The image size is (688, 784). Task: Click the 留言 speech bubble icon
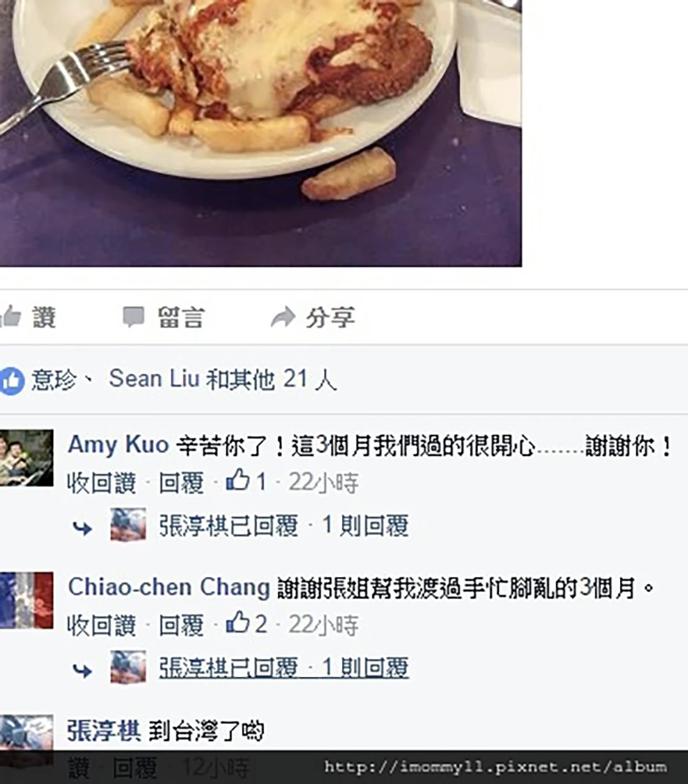coord(133,317)
